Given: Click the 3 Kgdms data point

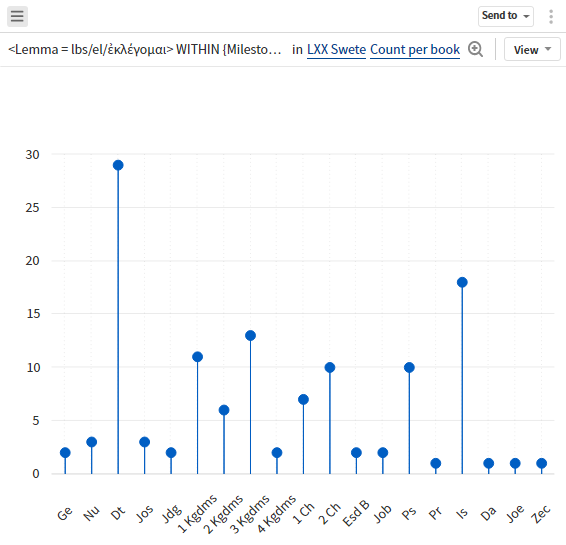Looking at the screenshot, I should (251, 336).
